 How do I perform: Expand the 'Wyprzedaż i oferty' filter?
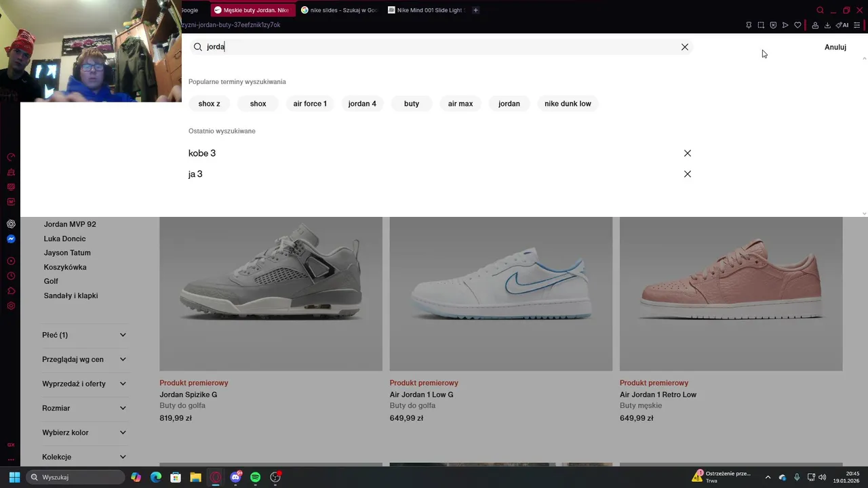[84, 384]
